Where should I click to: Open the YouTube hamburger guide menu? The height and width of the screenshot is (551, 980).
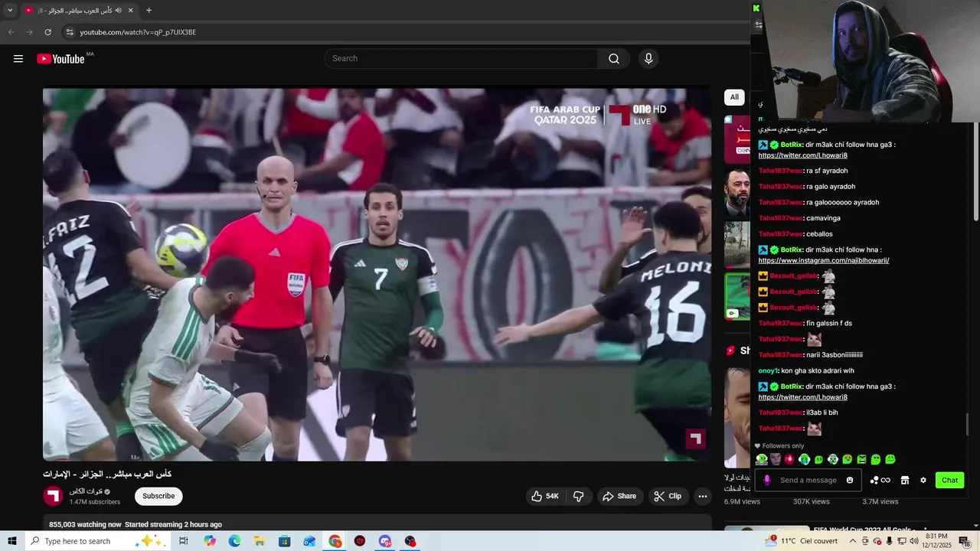18,59
